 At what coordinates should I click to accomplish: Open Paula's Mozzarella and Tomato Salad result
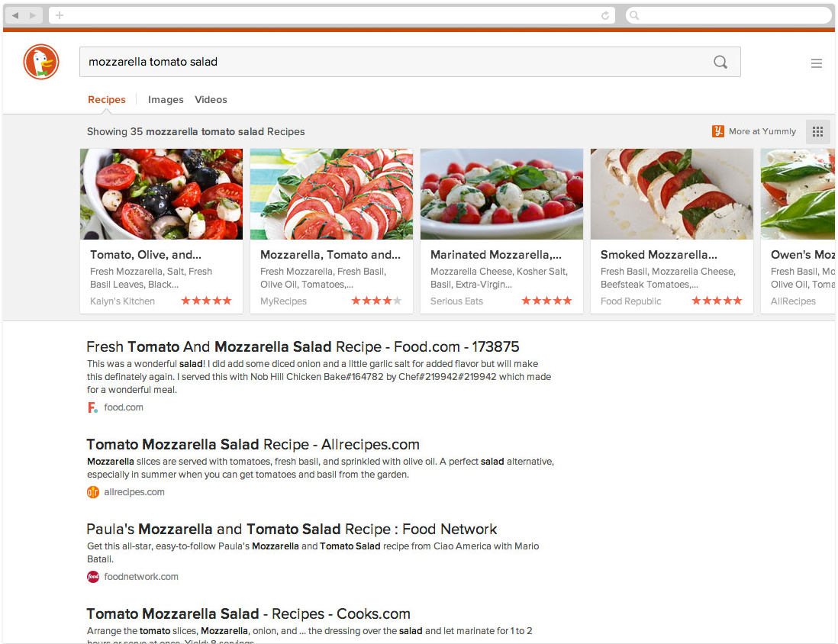[292, 529]
